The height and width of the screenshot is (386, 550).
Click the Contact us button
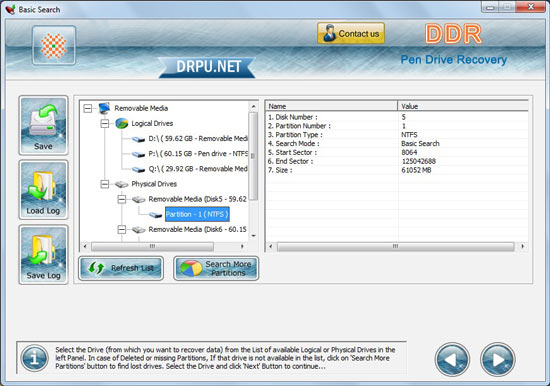tap(351, 33)
